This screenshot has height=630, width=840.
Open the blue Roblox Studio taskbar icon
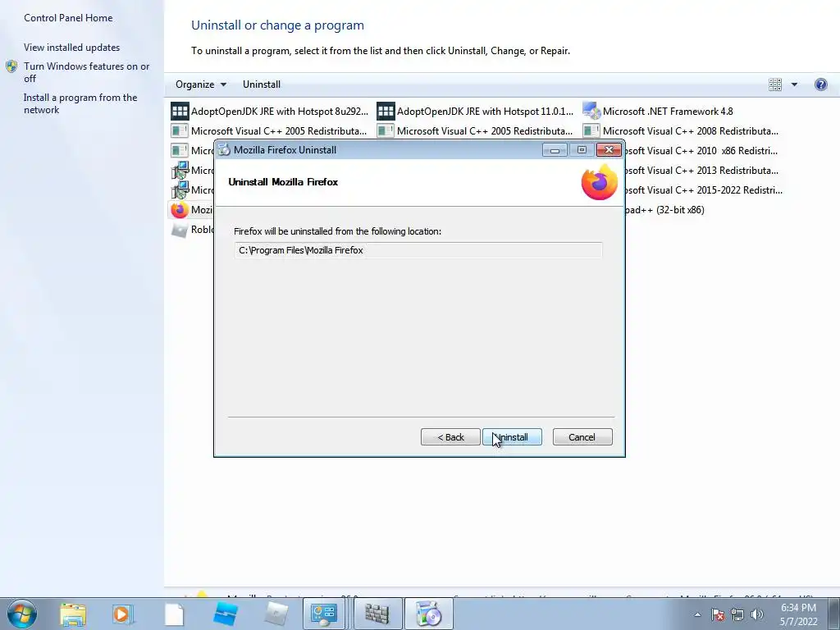[225, 614]
